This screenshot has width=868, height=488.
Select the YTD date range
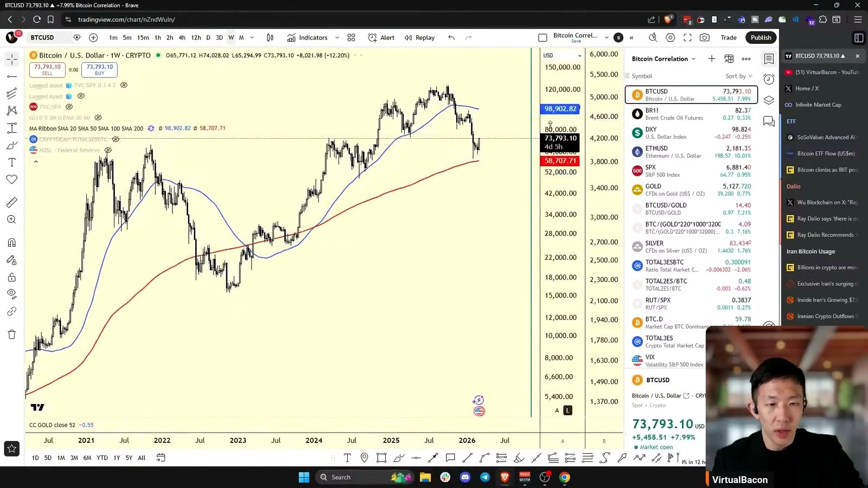point(102,458)
